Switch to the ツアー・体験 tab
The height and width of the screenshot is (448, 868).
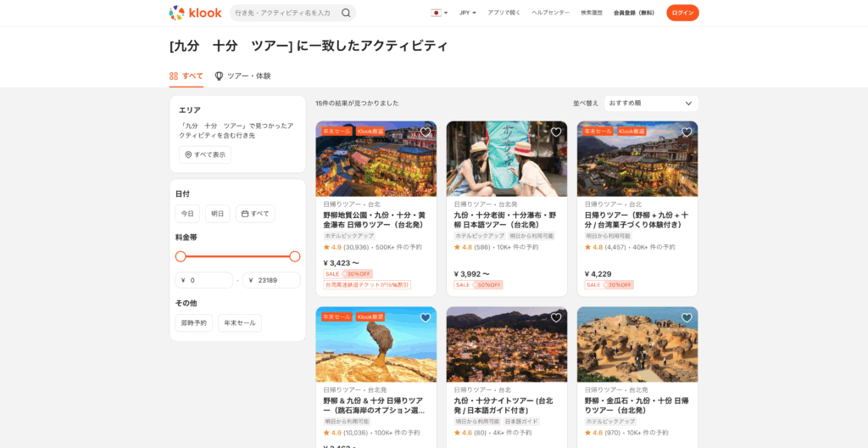242,76
